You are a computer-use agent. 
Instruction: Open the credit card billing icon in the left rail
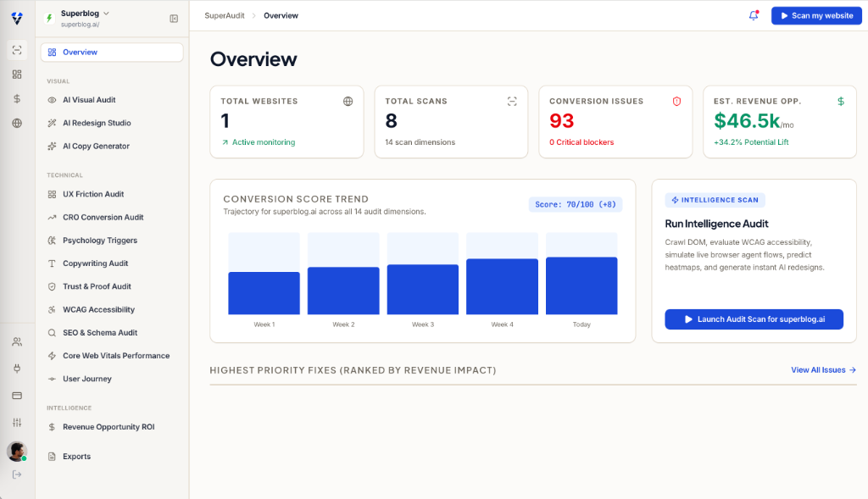[x=17, y=396]
